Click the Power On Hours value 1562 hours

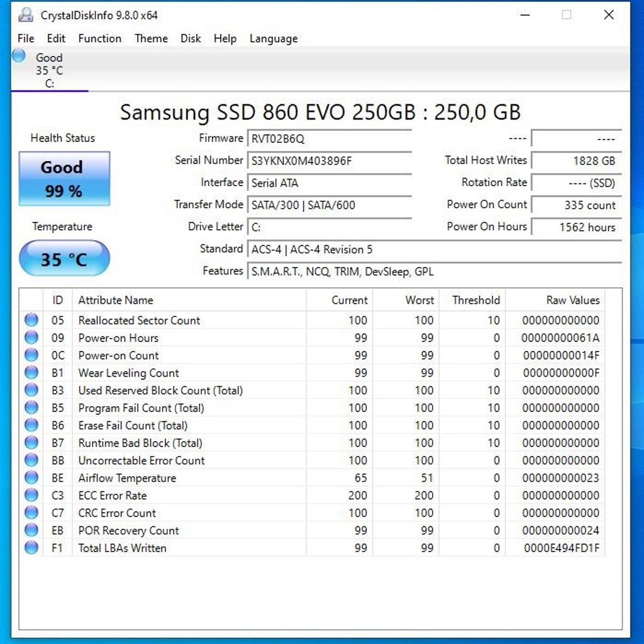pos(576,227)
